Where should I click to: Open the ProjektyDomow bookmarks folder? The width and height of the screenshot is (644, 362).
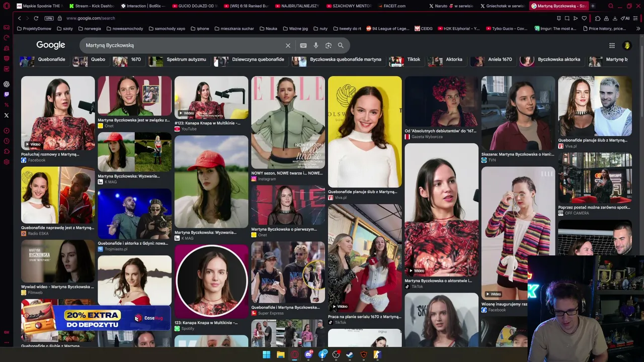(34, 29)
